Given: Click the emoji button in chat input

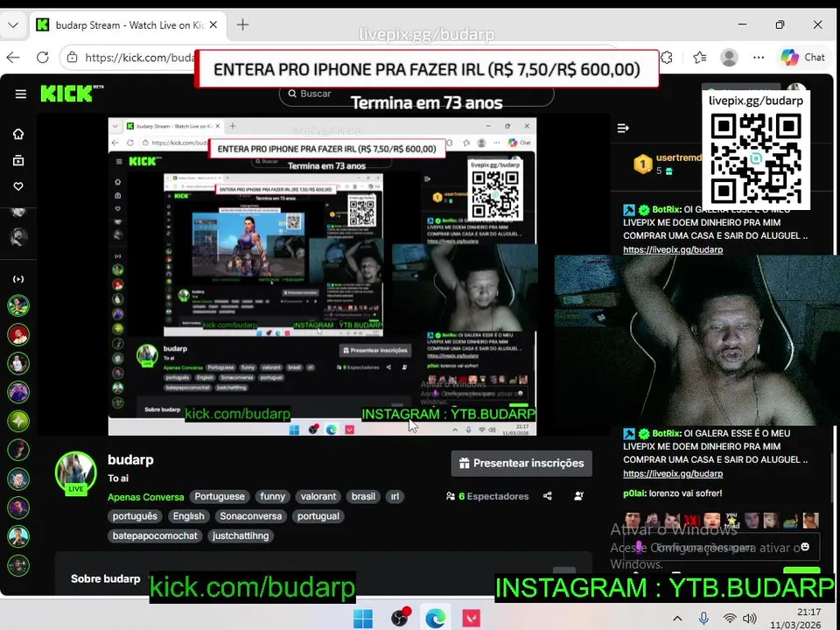Looking at the screenshot, I should point(805,546).
